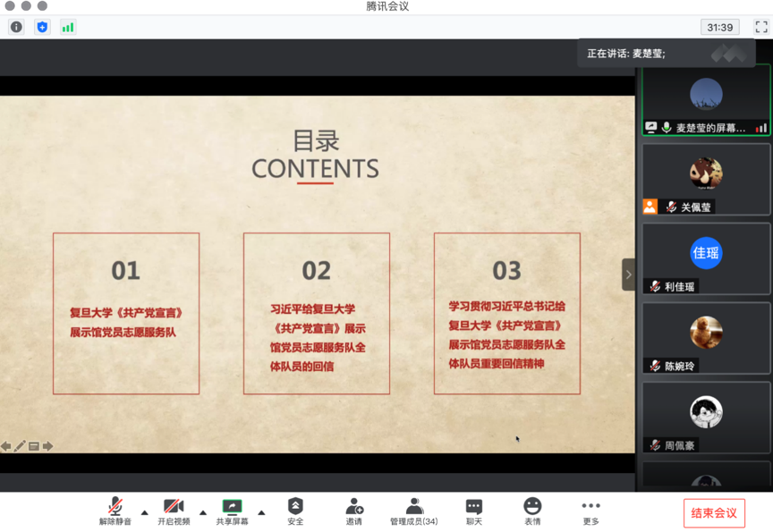Open the 更多 more options menu
Image resolution: width=773 pixels, height=532 pixels.
point(590,504)
